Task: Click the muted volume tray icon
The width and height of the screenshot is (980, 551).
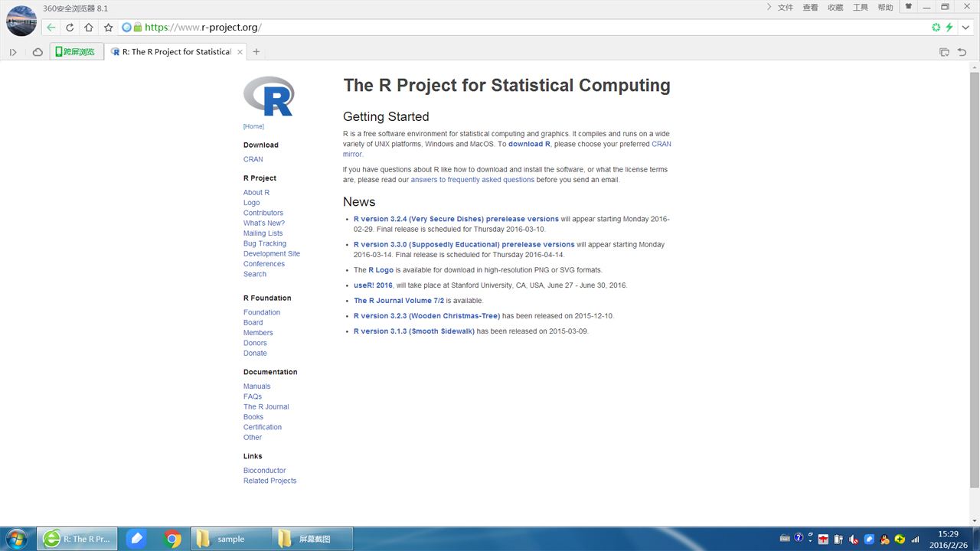Action: pos(854,539)
